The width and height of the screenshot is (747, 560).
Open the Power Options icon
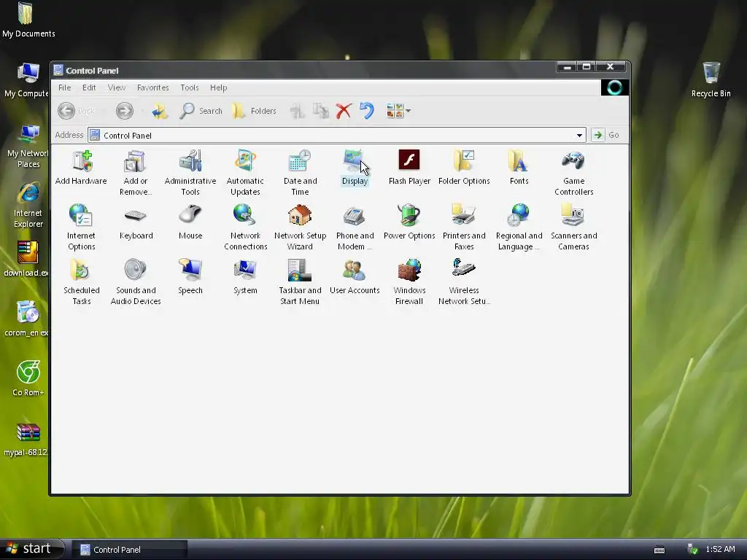point(409,215)
